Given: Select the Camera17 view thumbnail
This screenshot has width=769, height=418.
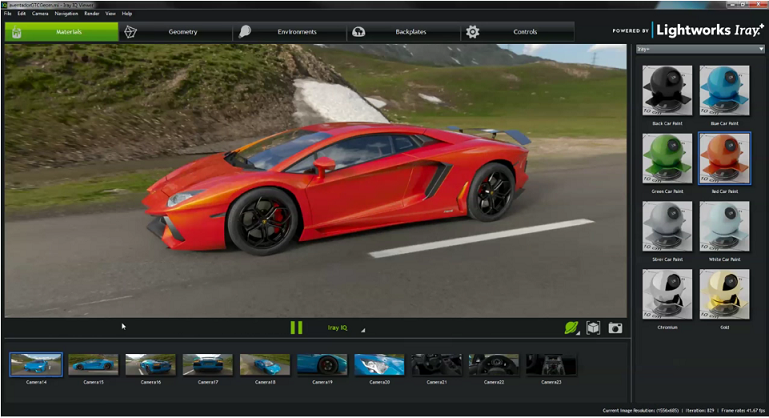Looking at the screenshot, I should coord(207,365).
